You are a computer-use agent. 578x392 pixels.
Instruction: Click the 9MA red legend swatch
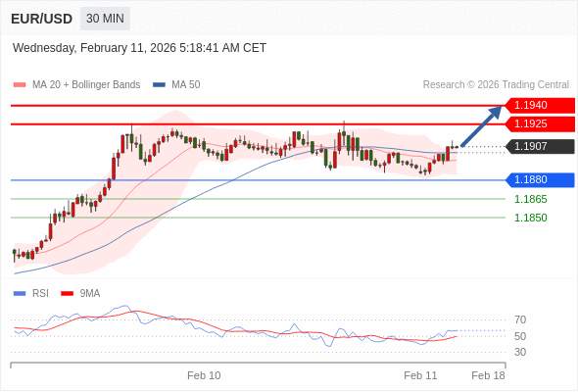tap(67, 294)
